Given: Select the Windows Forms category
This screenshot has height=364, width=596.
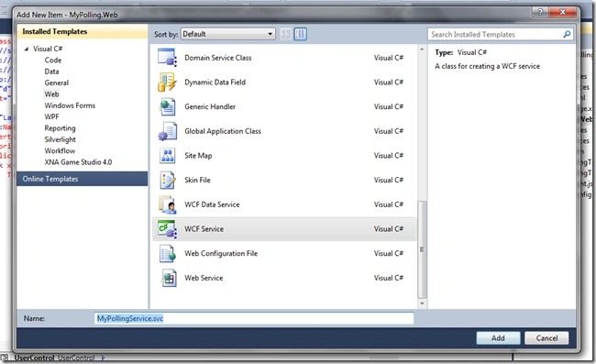Looking at the screenshot, I should click(70, 105).
